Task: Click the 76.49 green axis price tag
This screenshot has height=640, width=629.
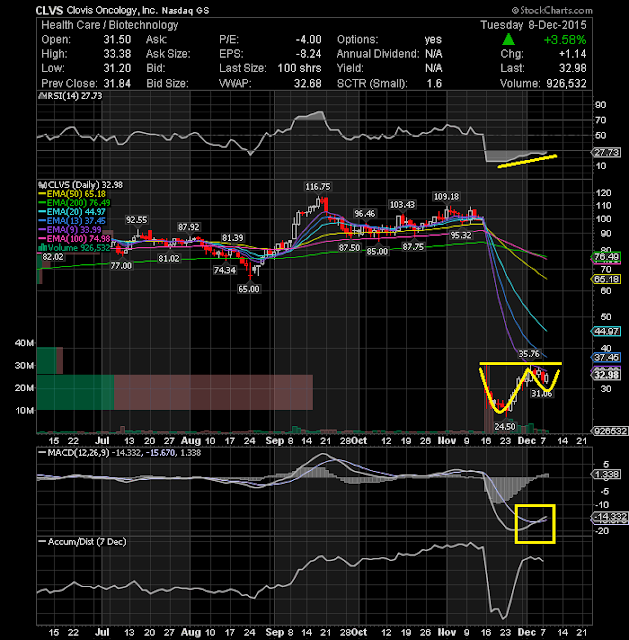Action: pyautogui.click(x=606, y=257)
